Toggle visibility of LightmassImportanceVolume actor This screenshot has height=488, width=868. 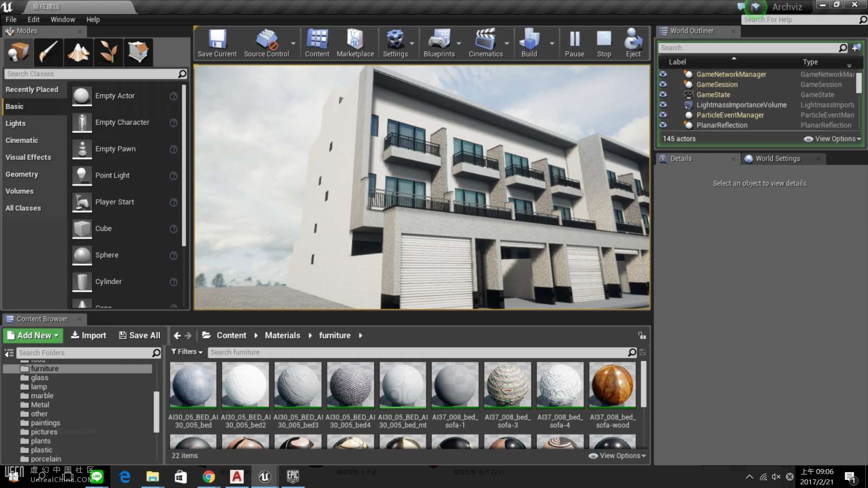663,105
